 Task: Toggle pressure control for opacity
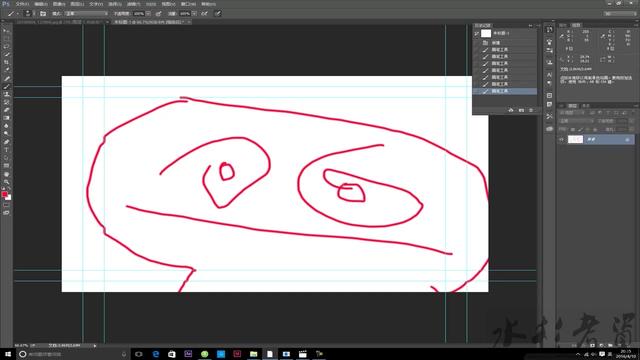(158, 13)
